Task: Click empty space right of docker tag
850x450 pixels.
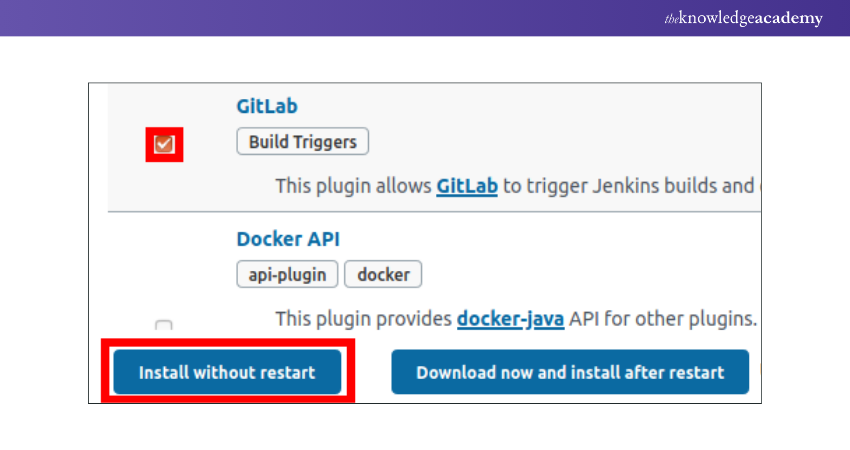Action: click(580, 274)
